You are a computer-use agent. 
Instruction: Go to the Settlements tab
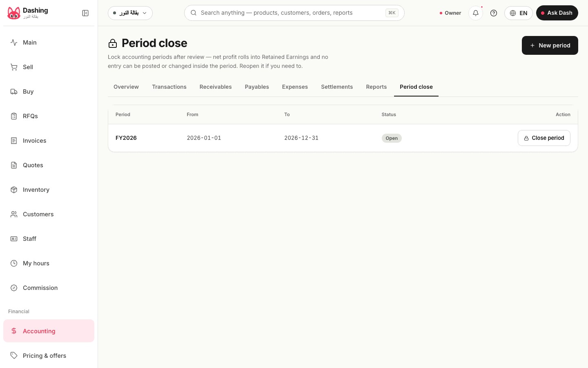coord(337,87)
